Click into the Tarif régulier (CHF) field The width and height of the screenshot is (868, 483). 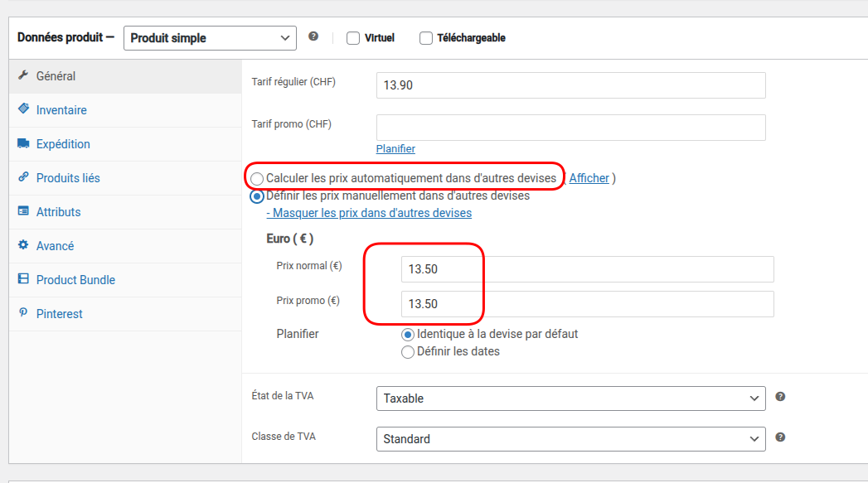(570, 86)
